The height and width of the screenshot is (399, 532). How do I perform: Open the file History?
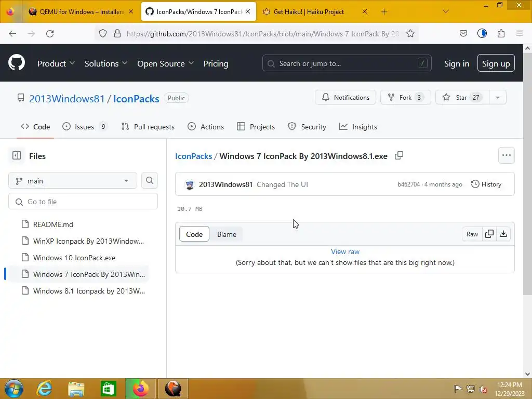pos(486,184)
